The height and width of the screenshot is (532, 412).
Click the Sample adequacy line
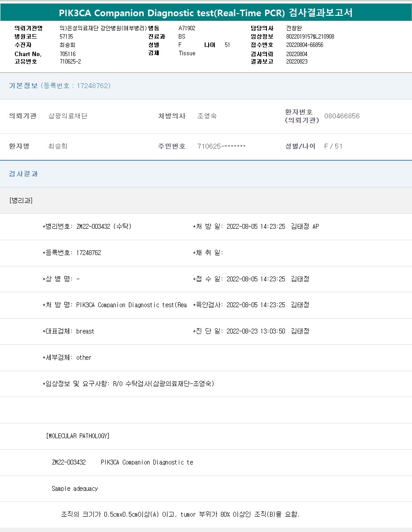(x=75, y=489)
